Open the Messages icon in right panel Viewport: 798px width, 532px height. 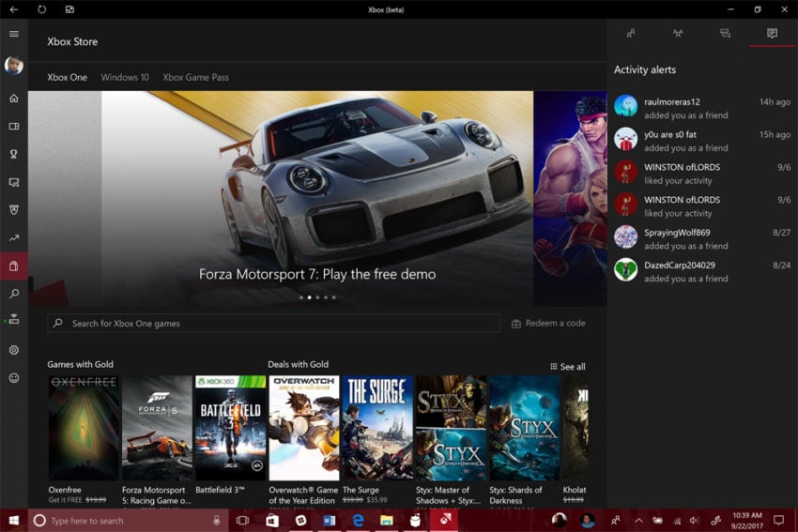click(x=725, y=34)
